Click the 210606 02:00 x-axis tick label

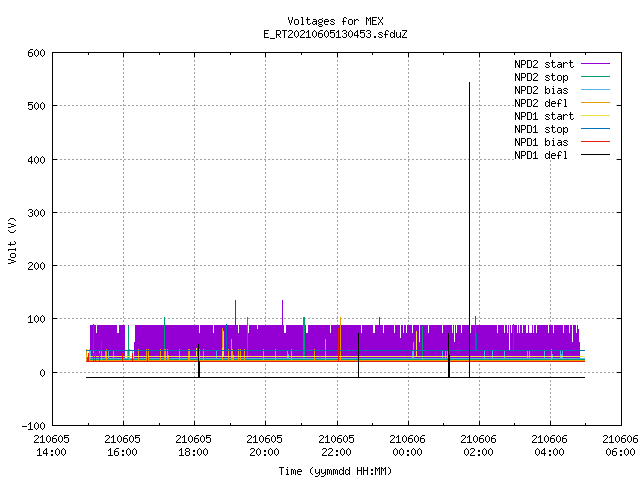tap(478, 446)
